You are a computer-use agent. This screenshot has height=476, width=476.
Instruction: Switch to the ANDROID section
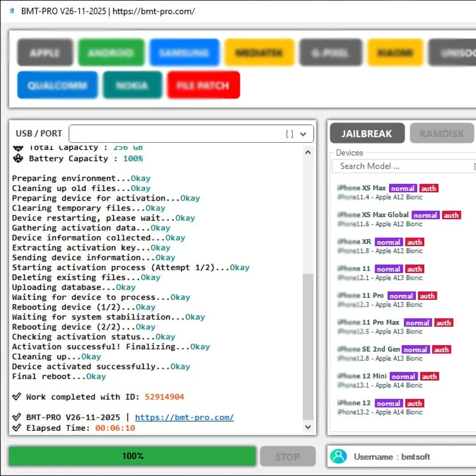tap(111, 52)
